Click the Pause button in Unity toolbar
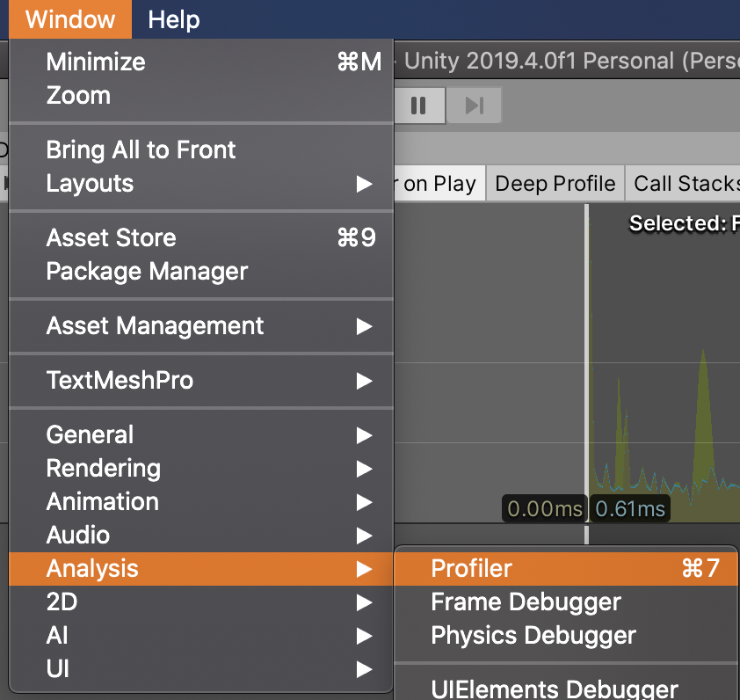The image size is (740, 700). click(418, 106)
